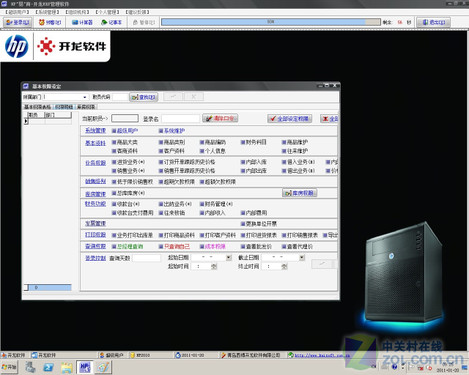This screenshot has height=375, width=469.
Task: Open the 个人管理 menu
Action: pyautogui.click(x=108, y=12)
